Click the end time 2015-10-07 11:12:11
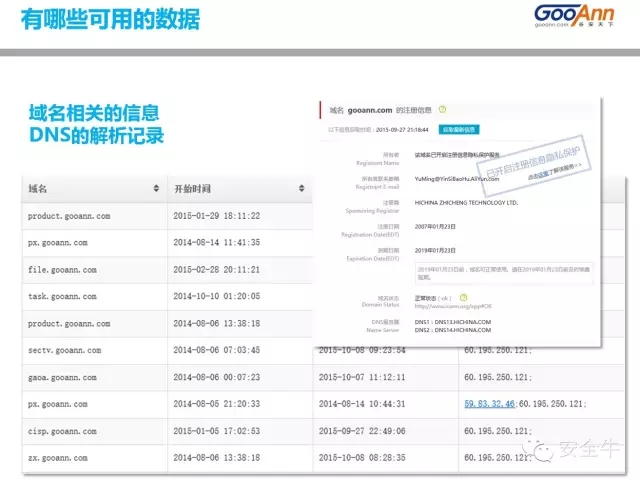 pos(362,377)
